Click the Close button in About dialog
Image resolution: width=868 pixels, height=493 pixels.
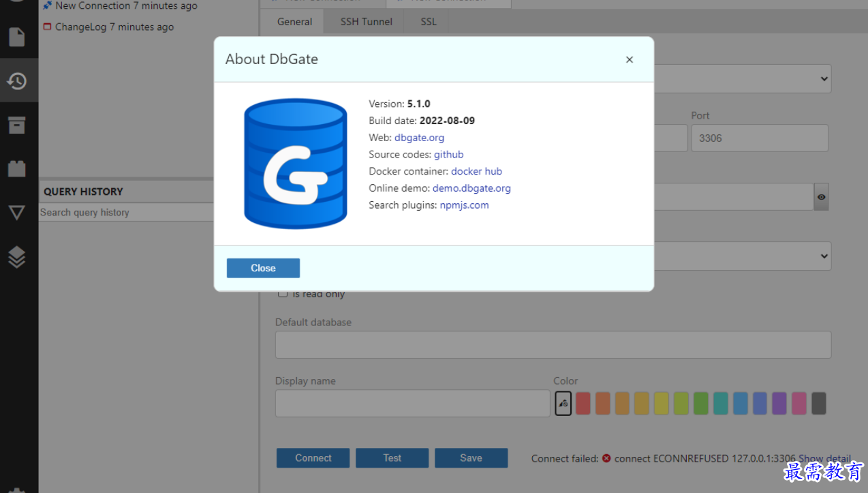[x=263, y=268]
